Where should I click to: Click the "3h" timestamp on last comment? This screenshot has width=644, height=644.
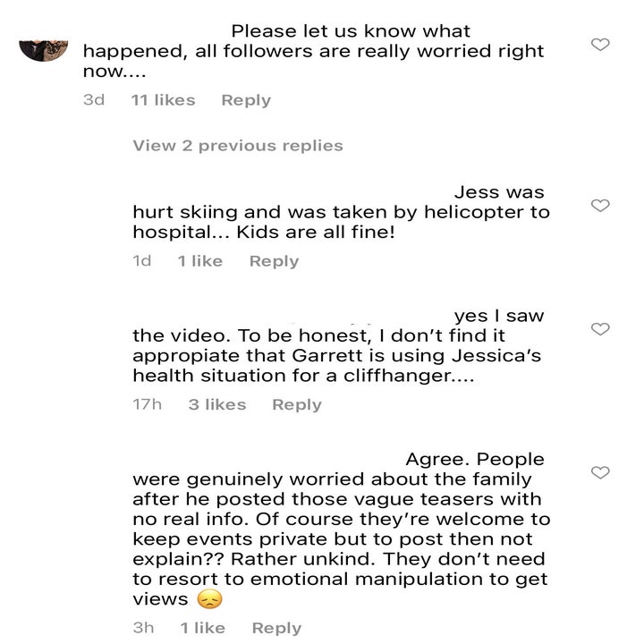click(x=143, y=628)
